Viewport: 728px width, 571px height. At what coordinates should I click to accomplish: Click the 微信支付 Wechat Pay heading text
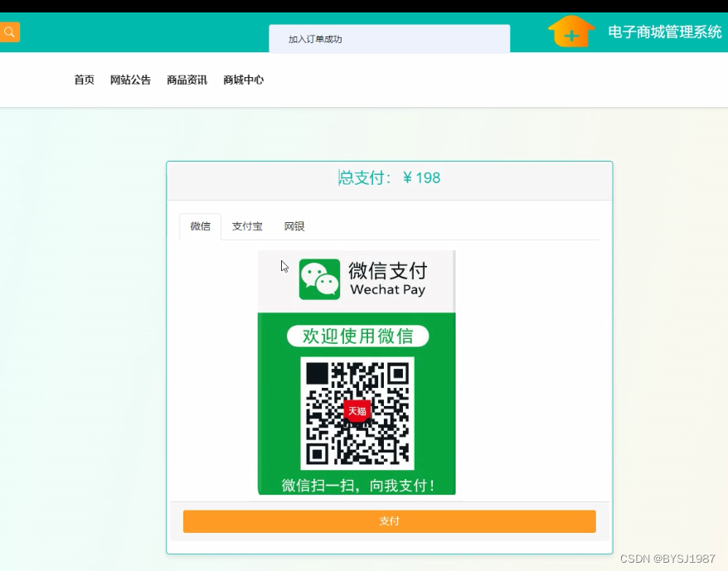(x=388, y=278)
